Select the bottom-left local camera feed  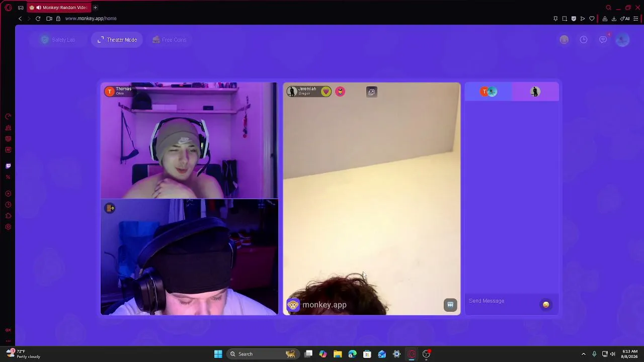pos(189,257)
